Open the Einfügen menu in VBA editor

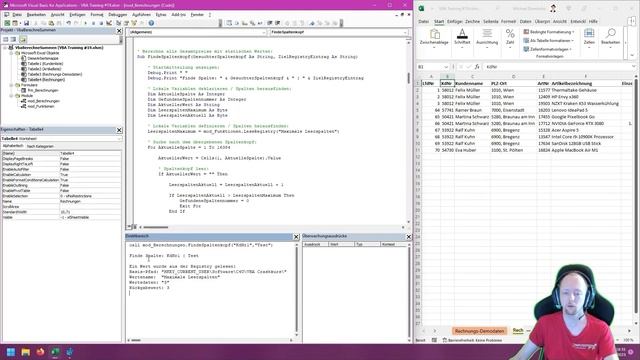[x=77, y=15]
